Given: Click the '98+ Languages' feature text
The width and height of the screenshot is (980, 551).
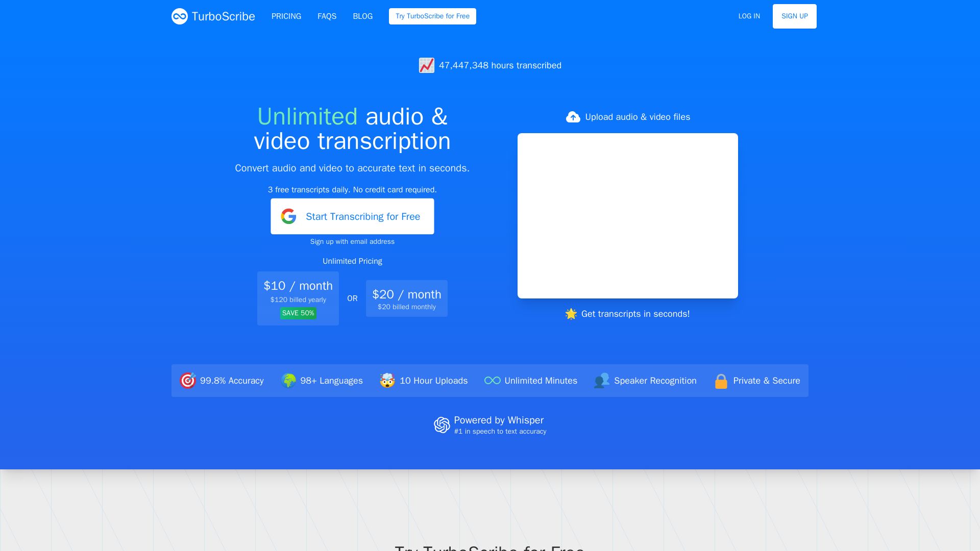Looking at the screenshot, I should point(332,381).
